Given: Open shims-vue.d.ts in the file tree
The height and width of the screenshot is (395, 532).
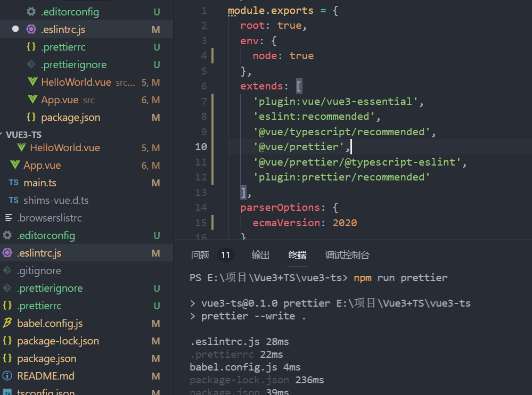Looking at the screenshot, I should (x=86, y=200).
